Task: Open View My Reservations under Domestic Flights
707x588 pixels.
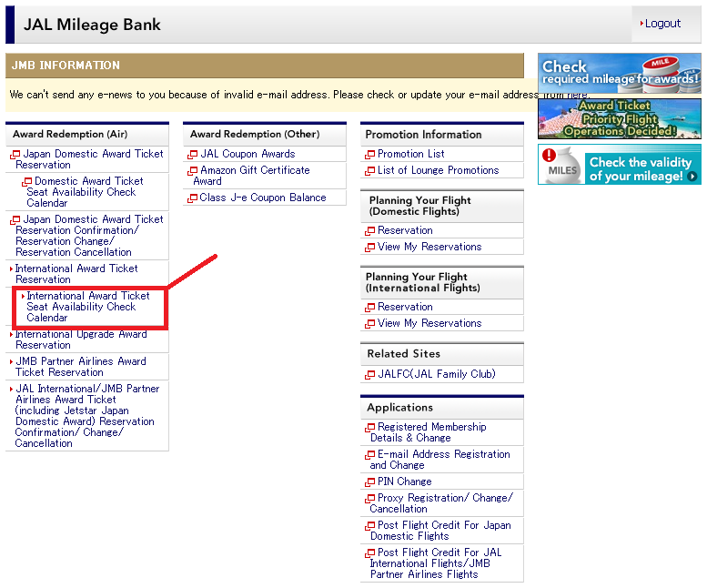Action: (x=429, y=247)
